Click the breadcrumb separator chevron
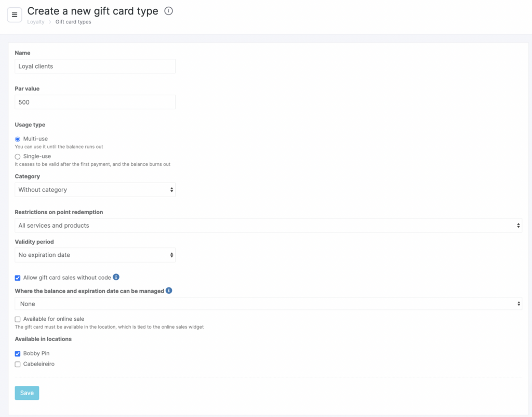Screen dimensions: 532x417 [x=50, y=22]
